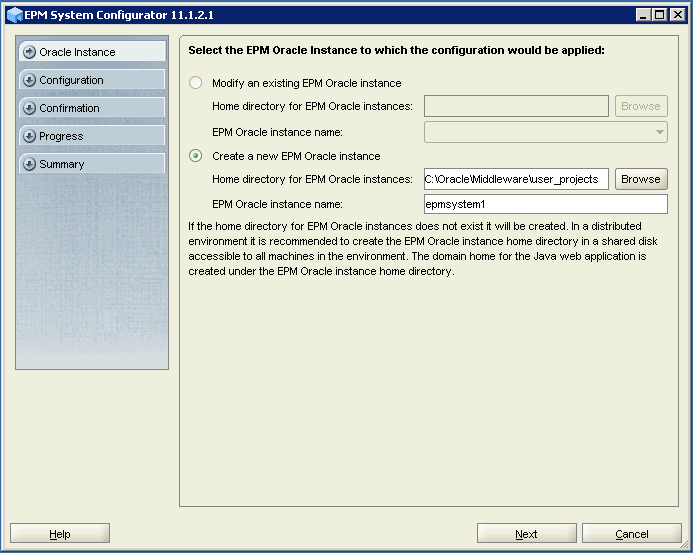Screen dimensions: 693x553
Task: Minimize the EPM System Configurator window
Action: point(643,15)
